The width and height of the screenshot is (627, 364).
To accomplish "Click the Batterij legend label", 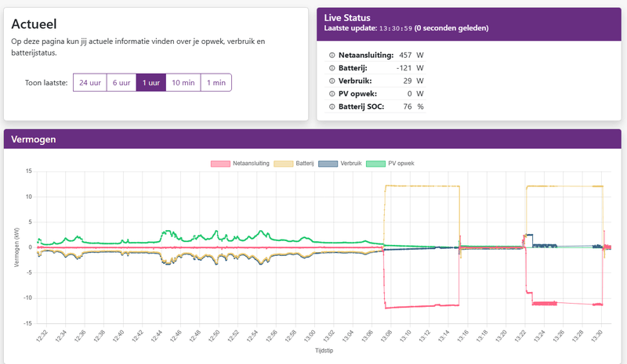I will coord(305,164).
